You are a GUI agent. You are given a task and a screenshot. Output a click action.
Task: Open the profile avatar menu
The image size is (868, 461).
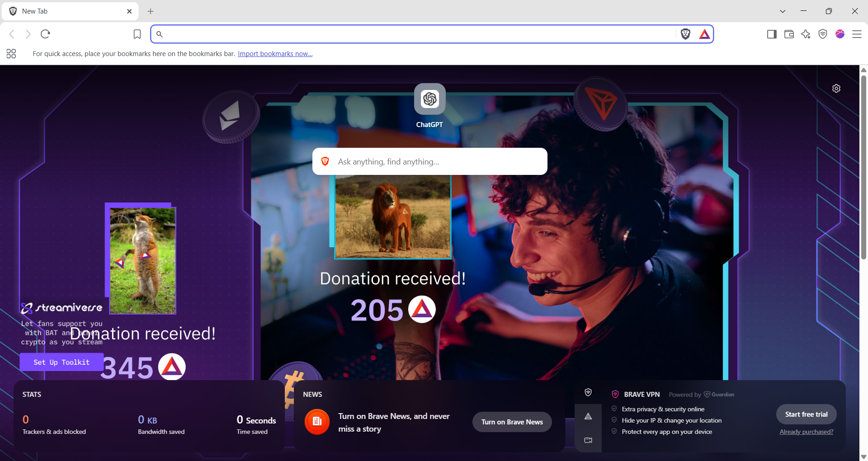point(840,34)
